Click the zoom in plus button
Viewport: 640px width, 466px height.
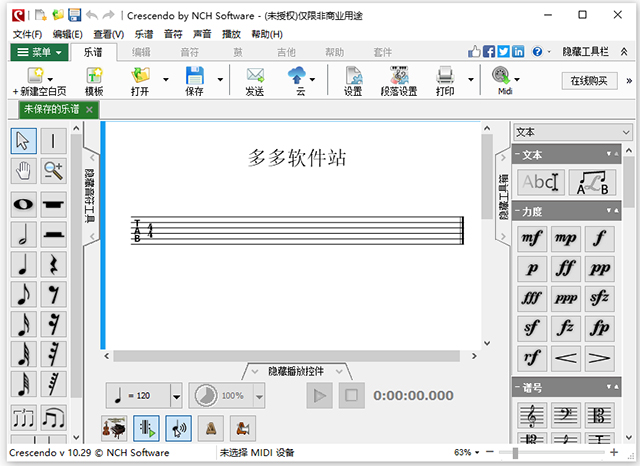tap(613, 452)
